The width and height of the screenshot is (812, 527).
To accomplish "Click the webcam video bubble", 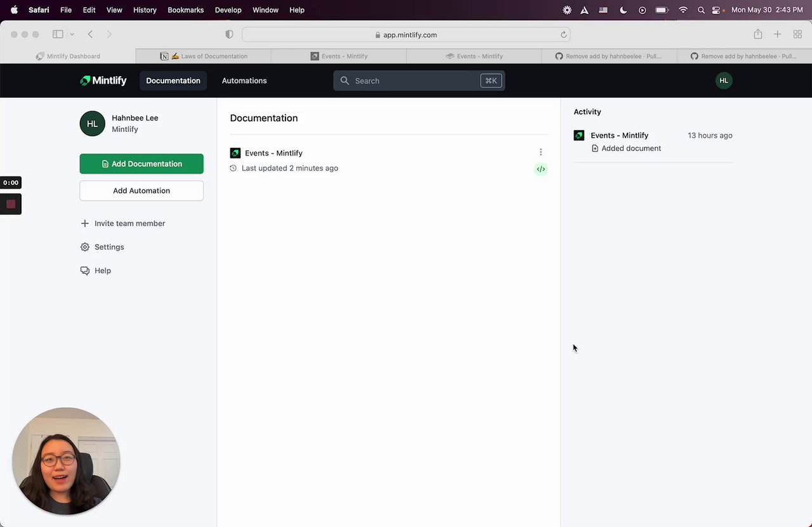I will pos(66,461).
